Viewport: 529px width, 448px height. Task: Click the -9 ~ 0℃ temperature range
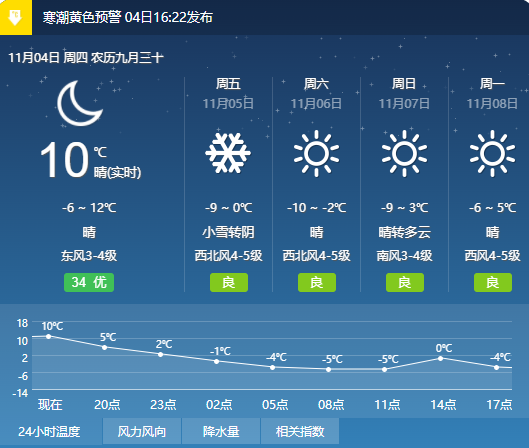(x=228, y=208)
